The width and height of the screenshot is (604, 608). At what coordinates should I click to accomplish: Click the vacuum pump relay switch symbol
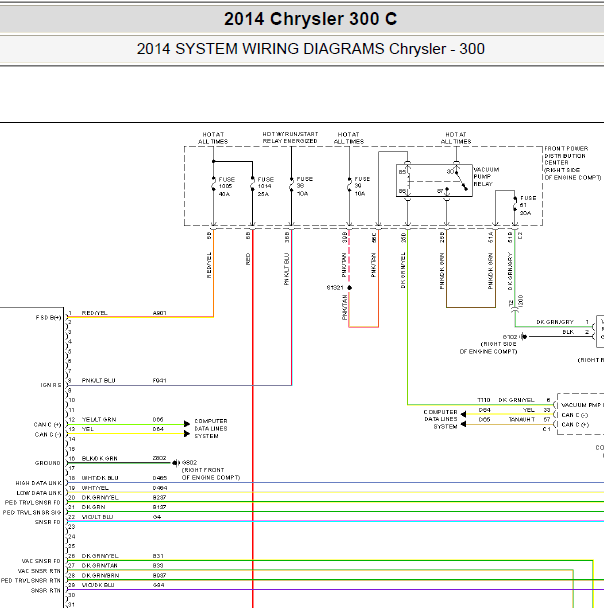461,180
